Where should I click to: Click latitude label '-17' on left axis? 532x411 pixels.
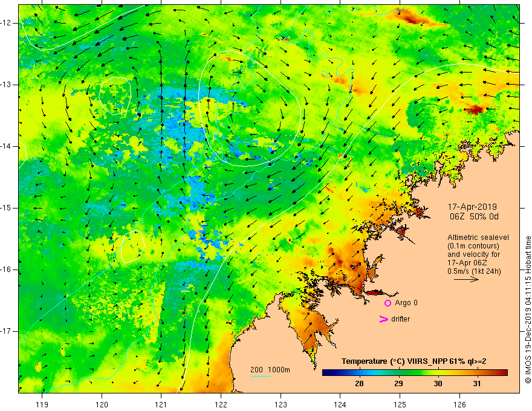pyautogui.click(x=7, y=331)
